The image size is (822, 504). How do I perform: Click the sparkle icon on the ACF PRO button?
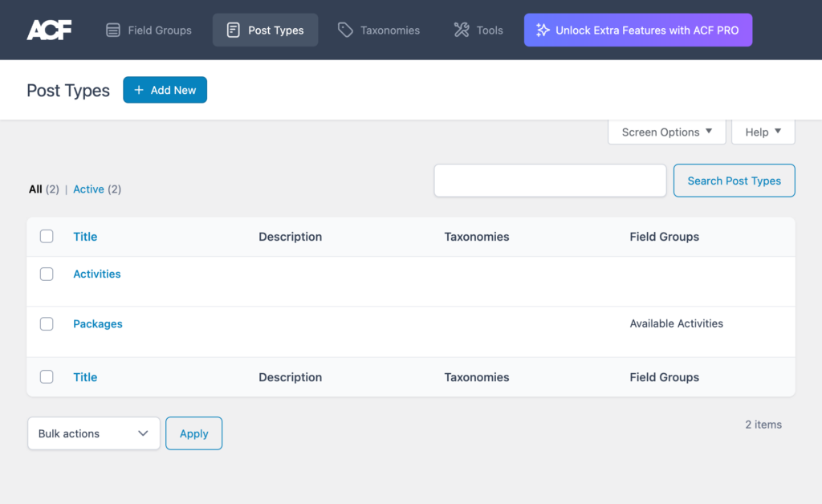544,29
